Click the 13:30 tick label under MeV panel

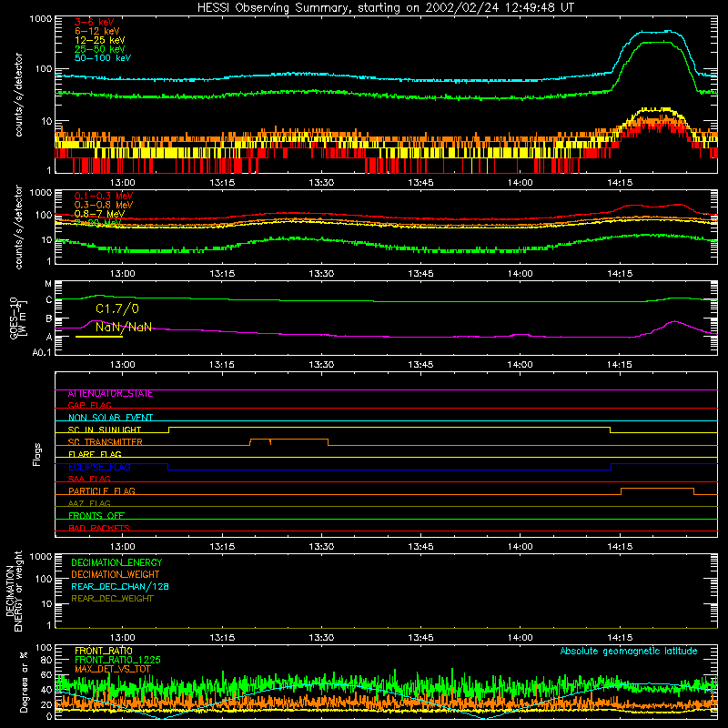321,274
